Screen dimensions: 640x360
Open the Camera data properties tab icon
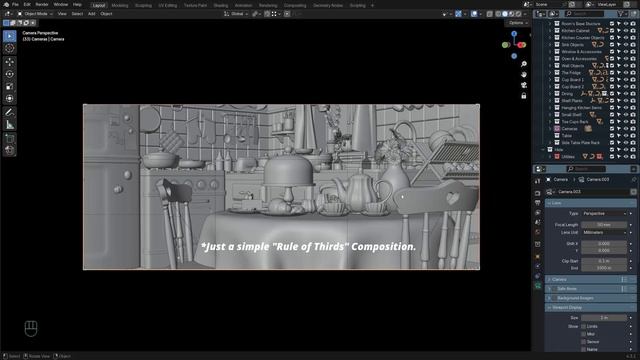pos(538,286)
